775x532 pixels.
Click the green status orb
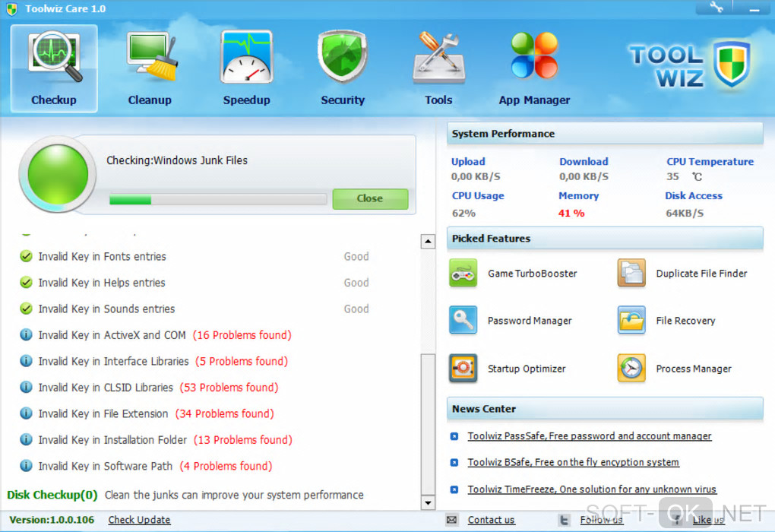[x=58, y=175]
